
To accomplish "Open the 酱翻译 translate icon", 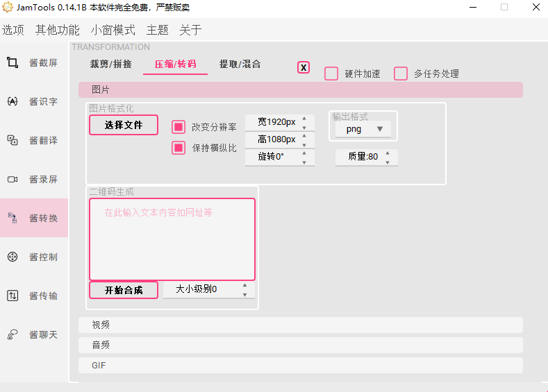I will [13, 140].
